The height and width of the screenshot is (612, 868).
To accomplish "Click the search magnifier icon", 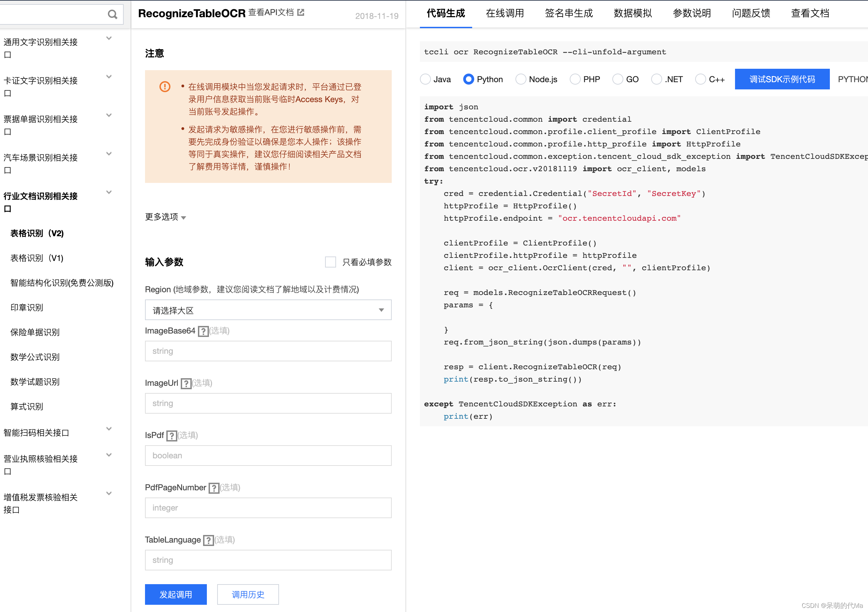I will point(112,14).
